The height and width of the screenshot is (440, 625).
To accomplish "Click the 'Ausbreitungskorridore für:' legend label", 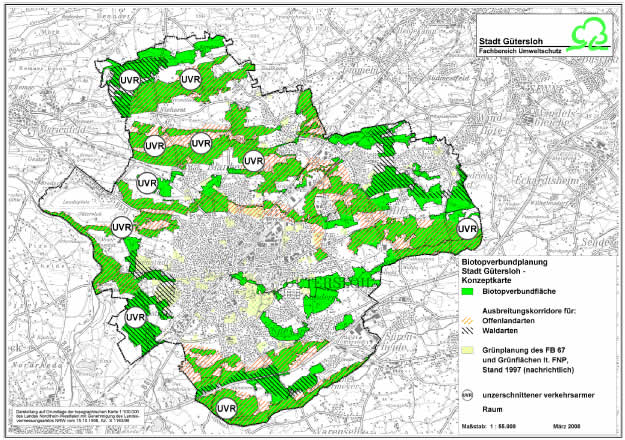I will pyautogui.click(x=531, y=311).
